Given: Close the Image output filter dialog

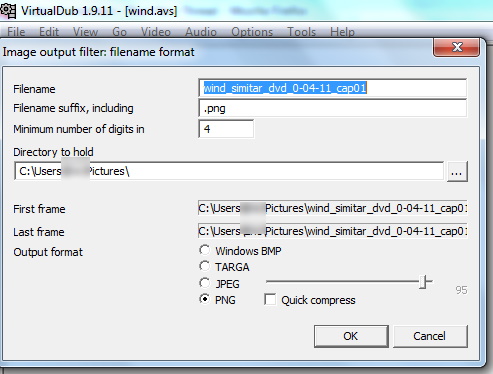Looking at the screenshot, I should click(457, 47).
